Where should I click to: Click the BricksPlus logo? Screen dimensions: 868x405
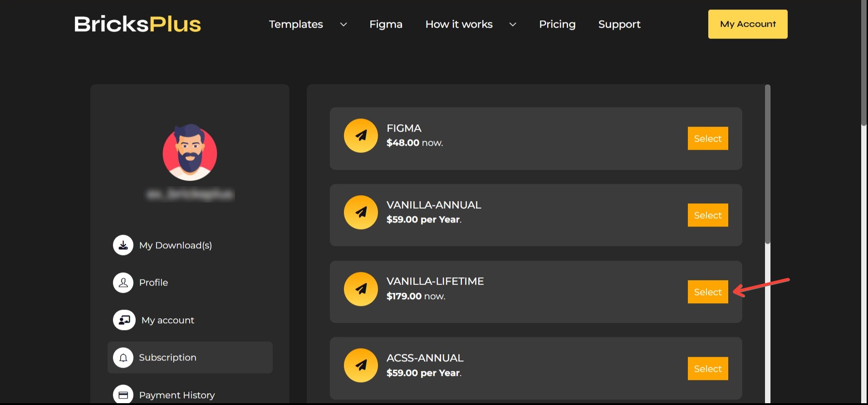137,24
